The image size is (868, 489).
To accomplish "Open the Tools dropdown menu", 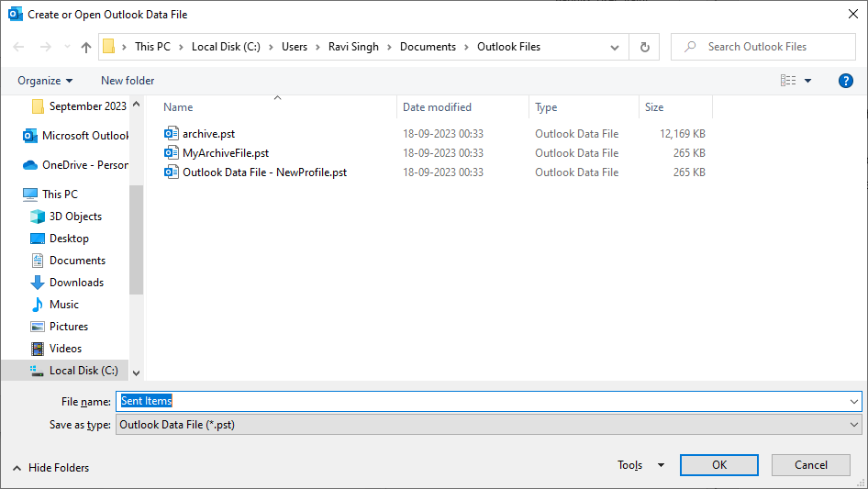I will click(640, 465).
